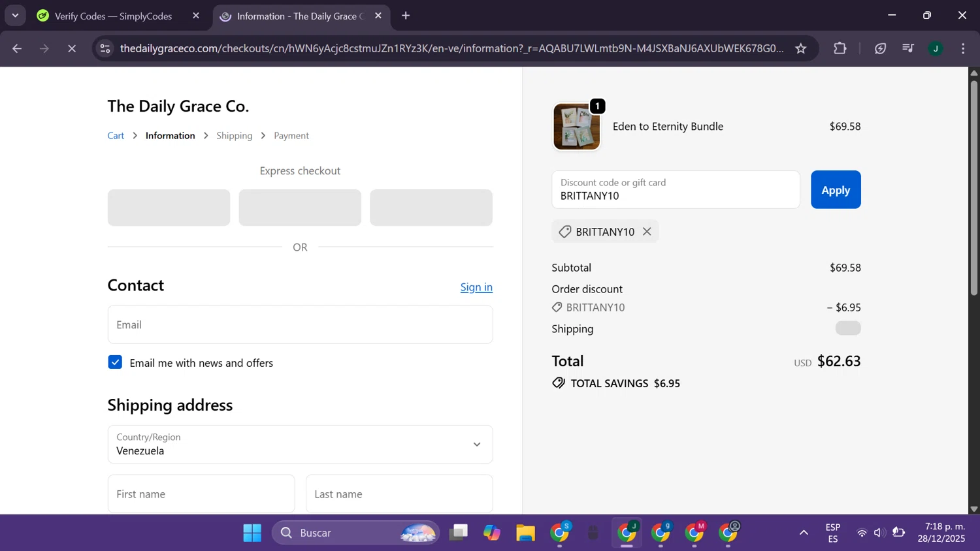The image size is (980, 551).
Task: Click the TOTAL SAVINGS tag icon
Action: point(559,383)
